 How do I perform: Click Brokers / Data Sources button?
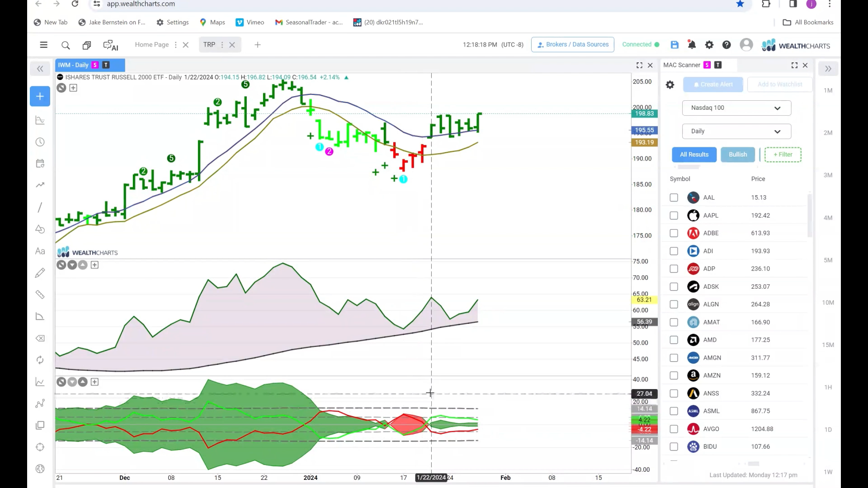click(573, 45)
